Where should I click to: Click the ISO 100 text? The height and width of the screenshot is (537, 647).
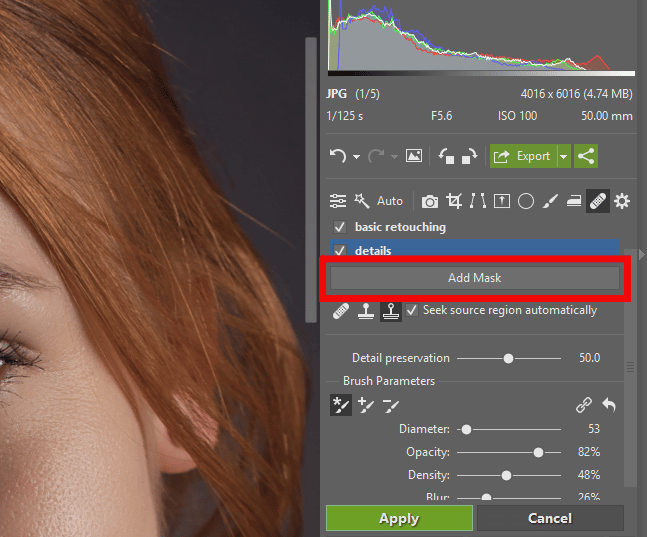click(x=517, y=116)
